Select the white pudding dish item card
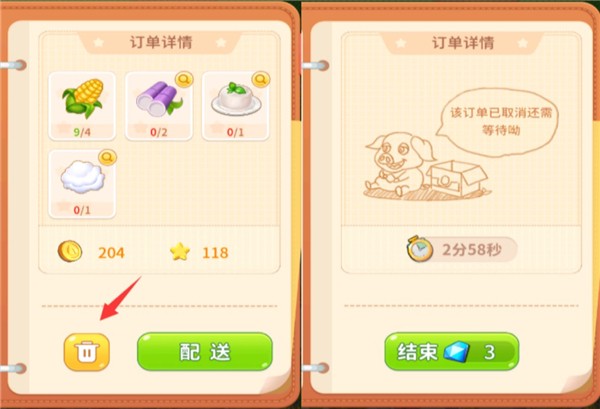 [x=235, y=106]
